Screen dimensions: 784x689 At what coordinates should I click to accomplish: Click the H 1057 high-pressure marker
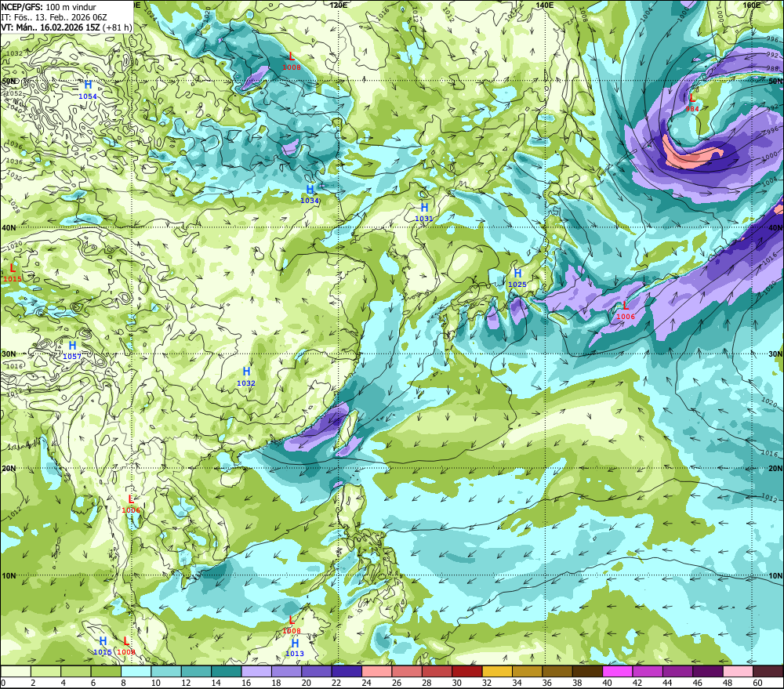tap(72, 350)
